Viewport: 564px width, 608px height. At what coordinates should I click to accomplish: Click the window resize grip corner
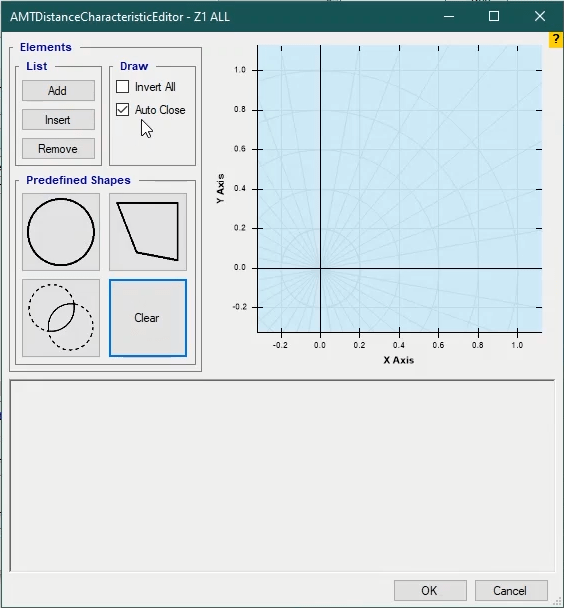559,603
